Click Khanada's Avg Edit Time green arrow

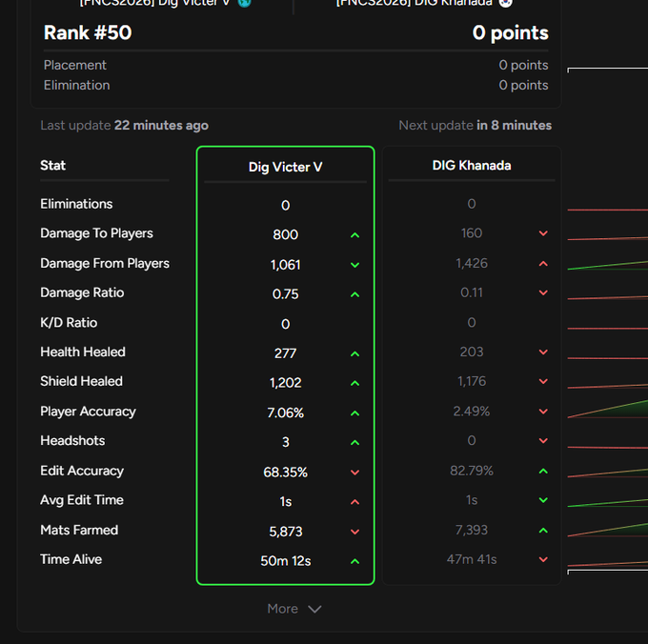click(x=543, y=500)
